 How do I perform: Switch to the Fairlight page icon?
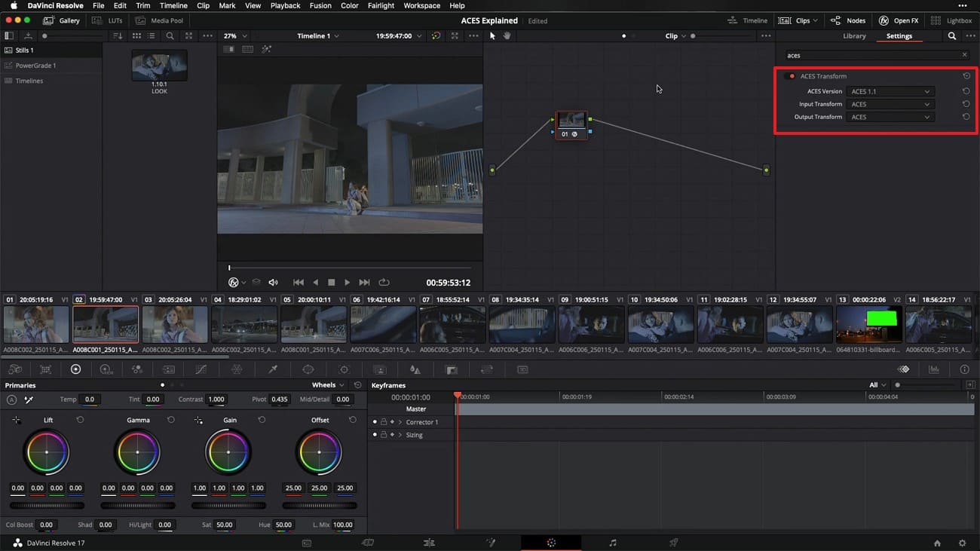(612, 543)
